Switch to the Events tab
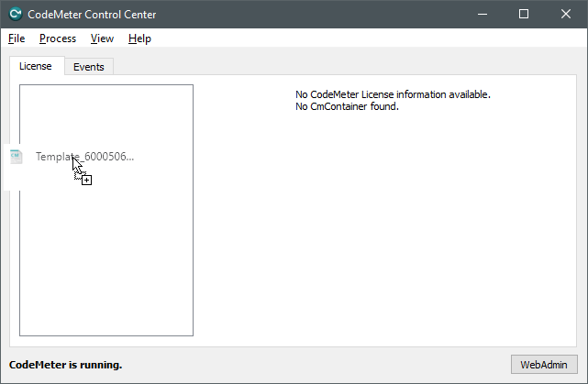This screenshot has height=384, width=588. [x=89, y=67]
